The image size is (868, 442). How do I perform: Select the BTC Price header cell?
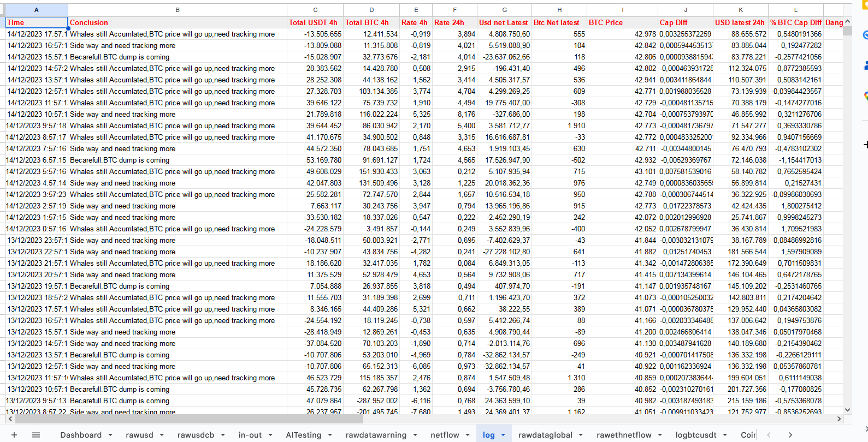pyautogui.click(x=622, y=22)
